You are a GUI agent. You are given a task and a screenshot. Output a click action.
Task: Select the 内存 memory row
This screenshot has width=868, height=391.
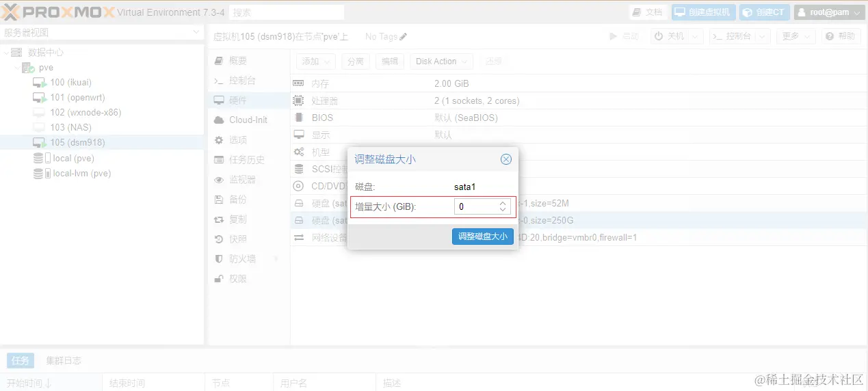579,84
